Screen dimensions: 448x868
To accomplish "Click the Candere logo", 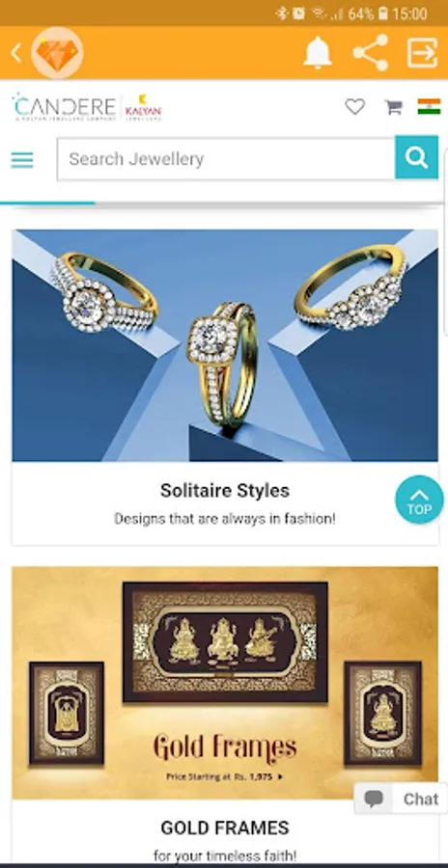I will point(64,107).
